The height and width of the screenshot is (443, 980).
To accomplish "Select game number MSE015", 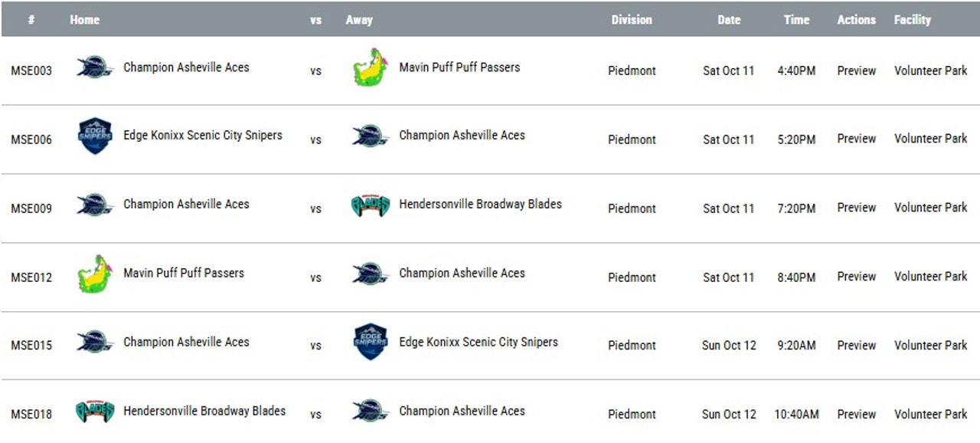I will tap(31, 346).
